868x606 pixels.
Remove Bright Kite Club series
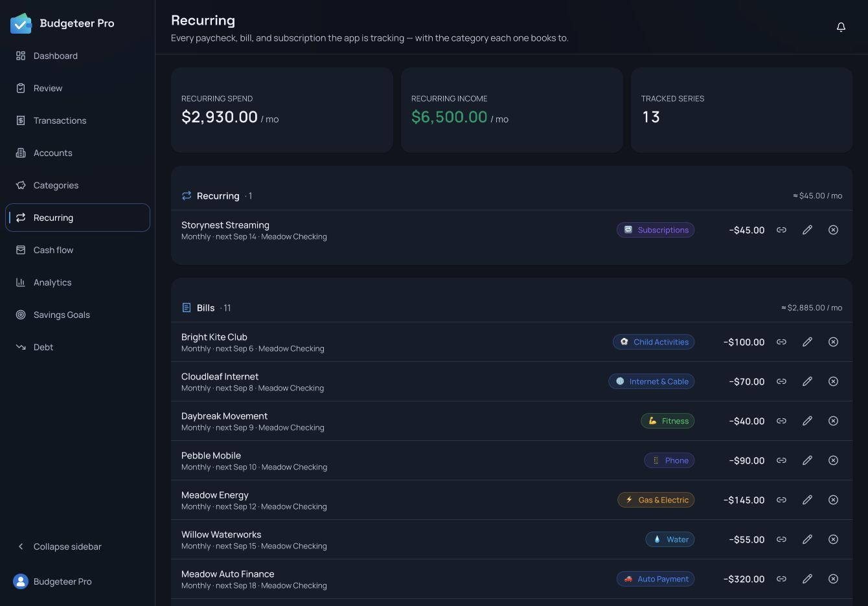834,342
